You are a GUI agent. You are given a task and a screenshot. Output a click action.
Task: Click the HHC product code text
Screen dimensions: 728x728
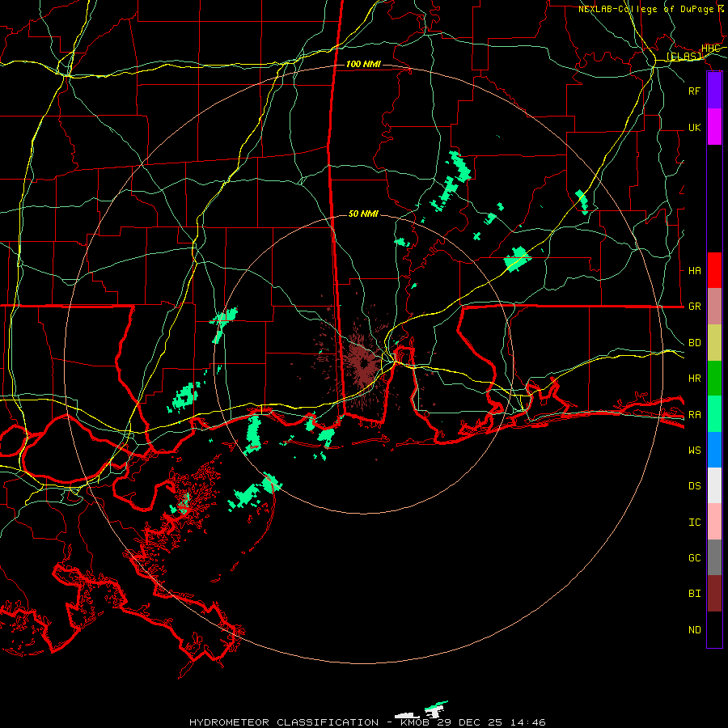pos(711,49)
